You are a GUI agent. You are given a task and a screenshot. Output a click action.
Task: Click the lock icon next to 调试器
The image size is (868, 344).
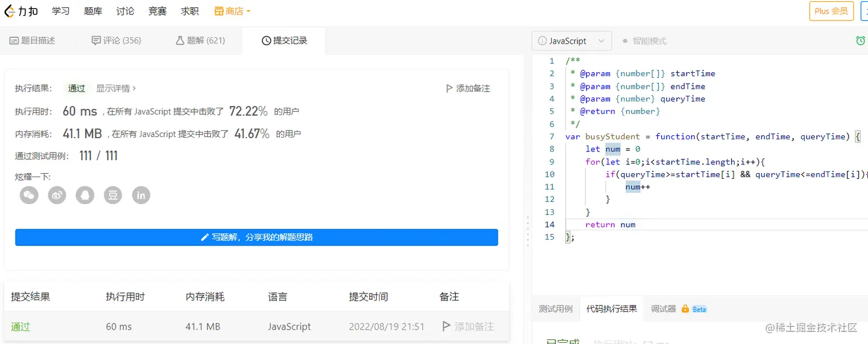tap(685, 308)
